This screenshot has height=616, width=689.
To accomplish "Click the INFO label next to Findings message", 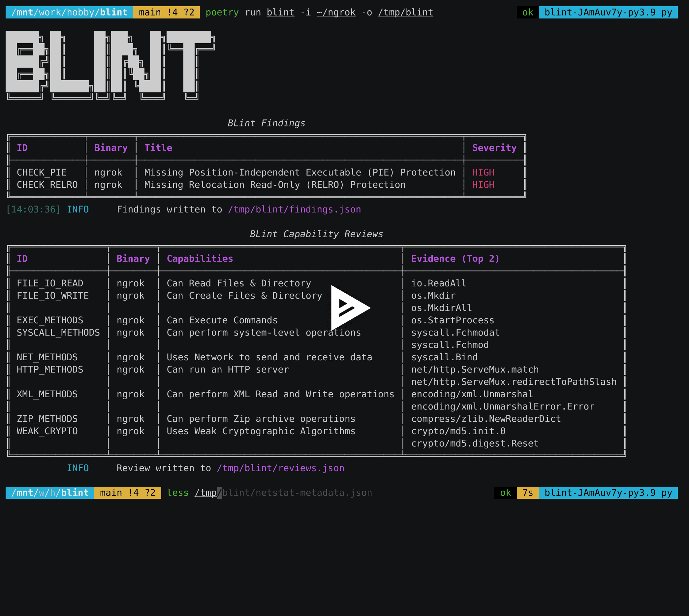I will tap(78, 209).
